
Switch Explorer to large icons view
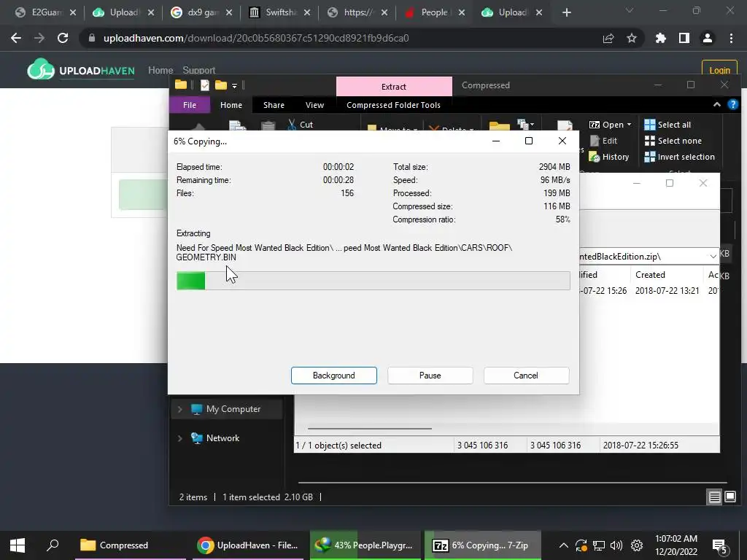coord(730,497)
